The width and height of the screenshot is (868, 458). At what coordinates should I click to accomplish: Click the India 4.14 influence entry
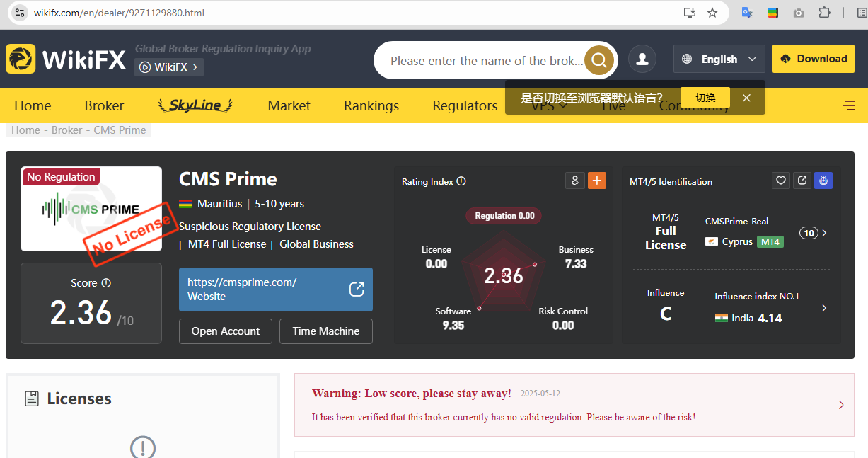click(748, 318)
